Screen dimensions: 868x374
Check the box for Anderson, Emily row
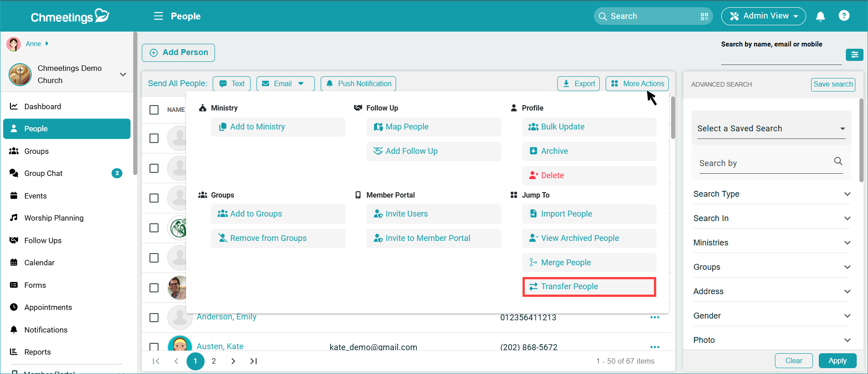click(154, 318)
